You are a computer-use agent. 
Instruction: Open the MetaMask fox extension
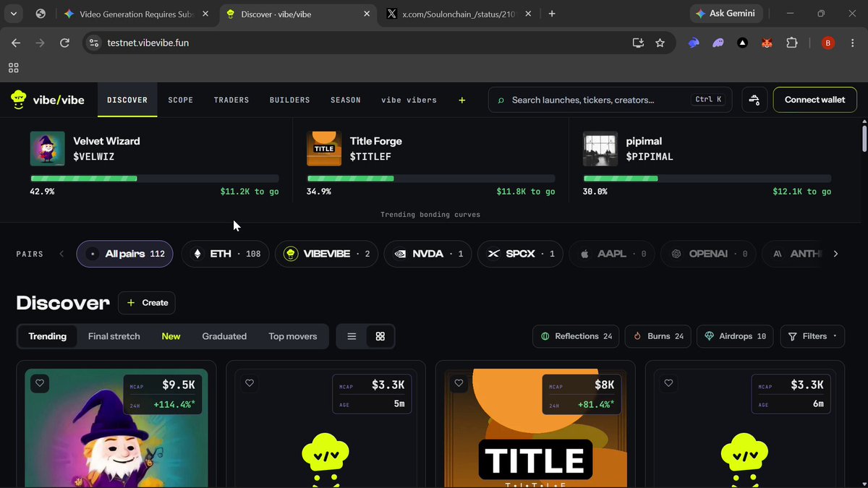coord(767,43)
